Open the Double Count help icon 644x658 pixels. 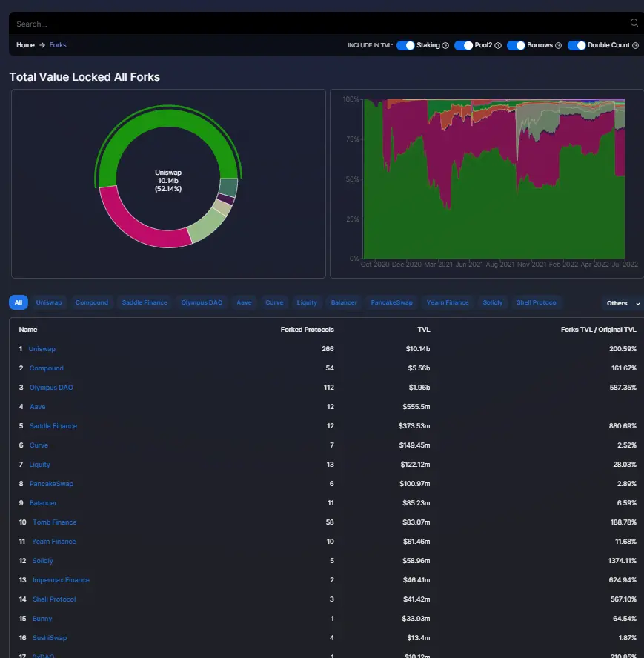635,45
